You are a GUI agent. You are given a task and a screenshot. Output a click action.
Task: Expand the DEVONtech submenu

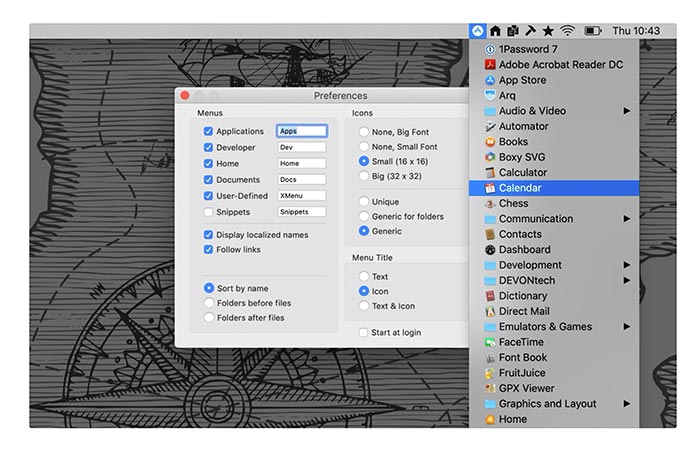[x=554, y=280]
